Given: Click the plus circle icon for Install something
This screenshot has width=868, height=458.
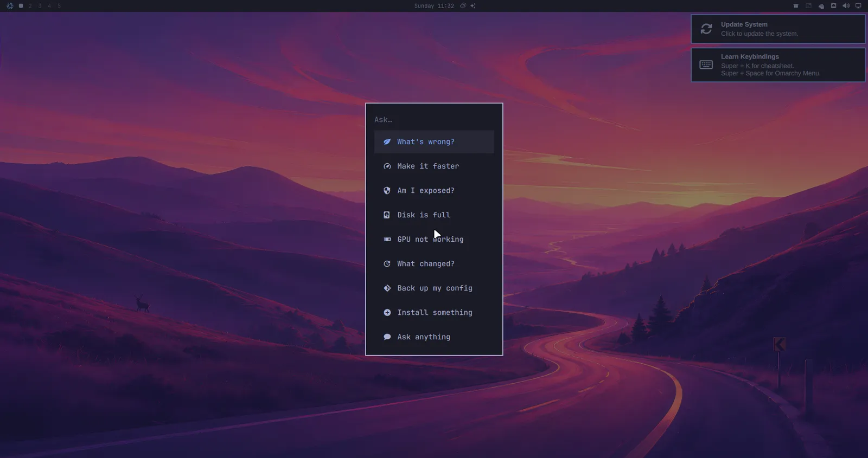Looking at the screenshot, I should [x=387, y=313].
